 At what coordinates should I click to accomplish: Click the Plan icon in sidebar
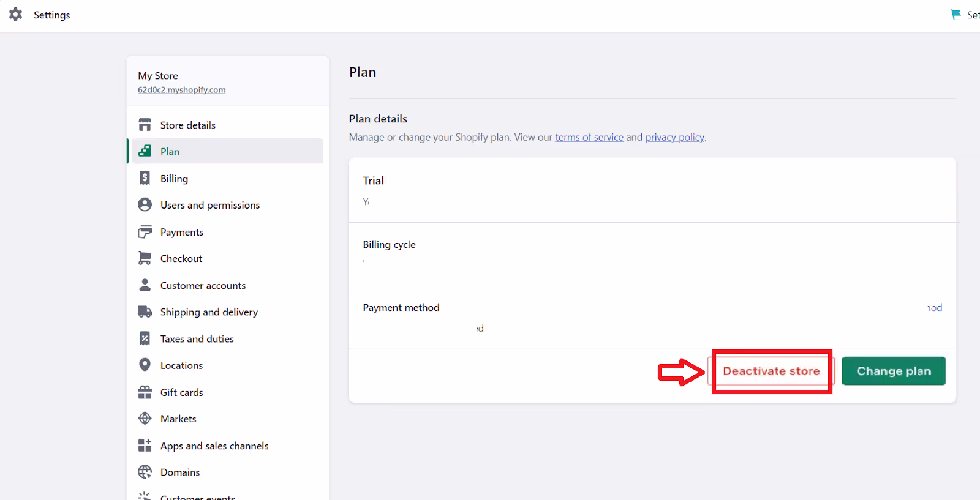[x=145, y=151]
